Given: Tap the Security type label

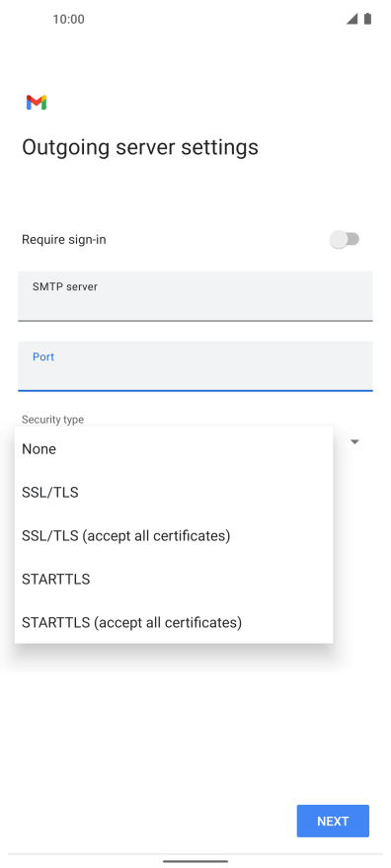Looking at the screenshot, I should 52,420.
